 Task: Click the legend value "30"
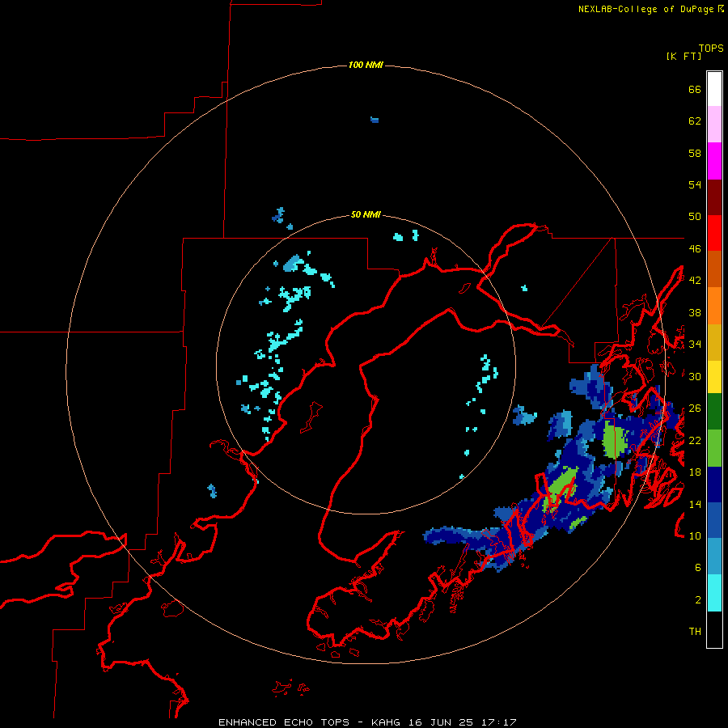pyautogui.click(x=695, y=376)
